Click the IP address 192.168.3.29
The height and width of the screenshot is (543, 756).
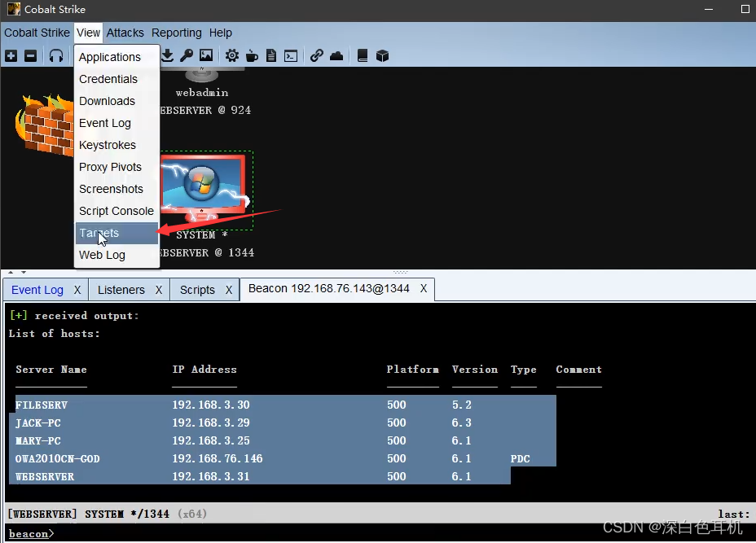211,423
